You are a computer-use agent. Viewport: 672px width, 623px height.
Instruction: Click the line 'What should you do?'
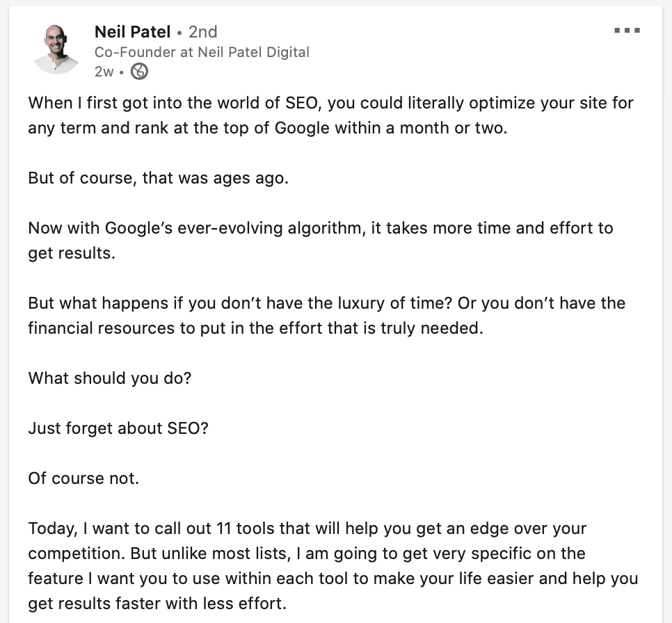tap(110, 378)
